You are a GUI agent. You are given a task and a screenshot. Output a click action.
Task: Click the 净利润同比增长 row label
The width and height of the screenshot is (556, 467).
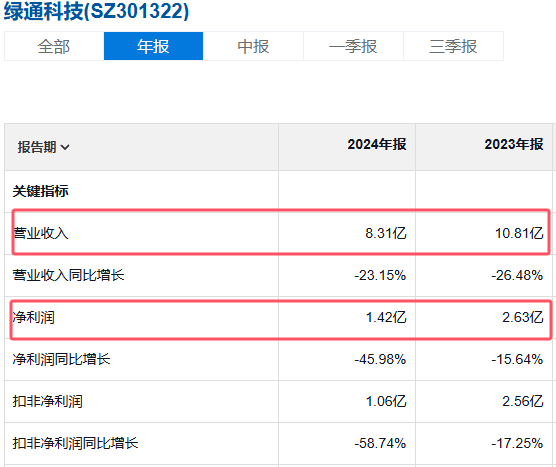(61, 359)
